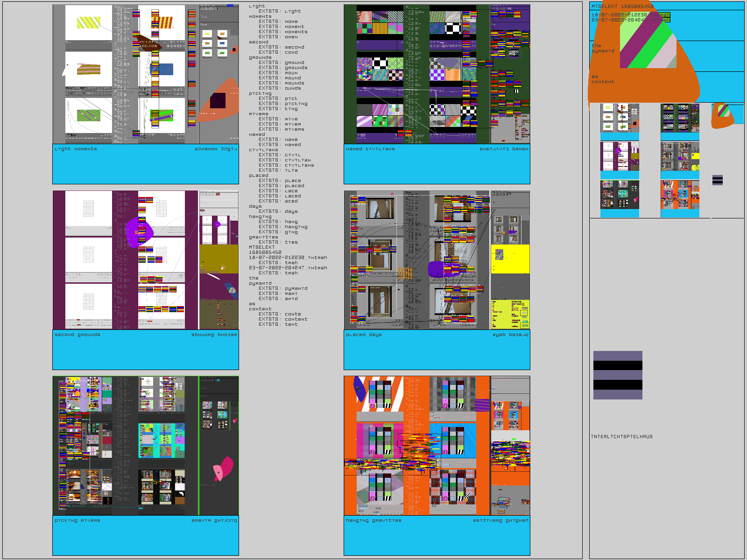Viewport: 747px width, 560px height.
Task: Open the large 'named civilians' preview image
Action: (x=437, y=74)
